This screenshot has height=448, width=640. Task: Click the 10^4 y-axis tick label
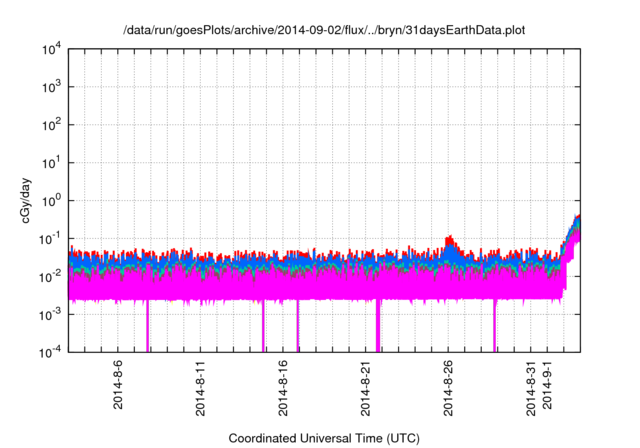pyautogui.click(x=51, y=49)
